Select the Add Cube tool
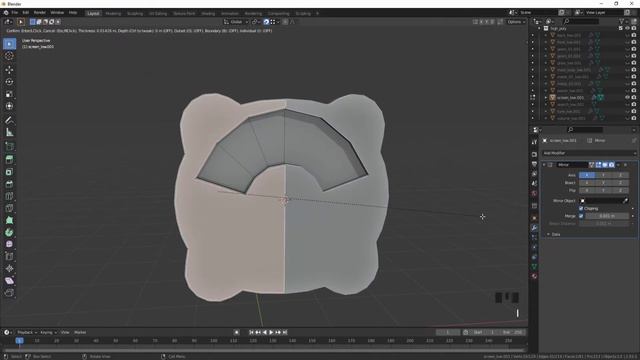Image resolution: width=640 pixels, height=360 pixels. [x=9, y=146]
